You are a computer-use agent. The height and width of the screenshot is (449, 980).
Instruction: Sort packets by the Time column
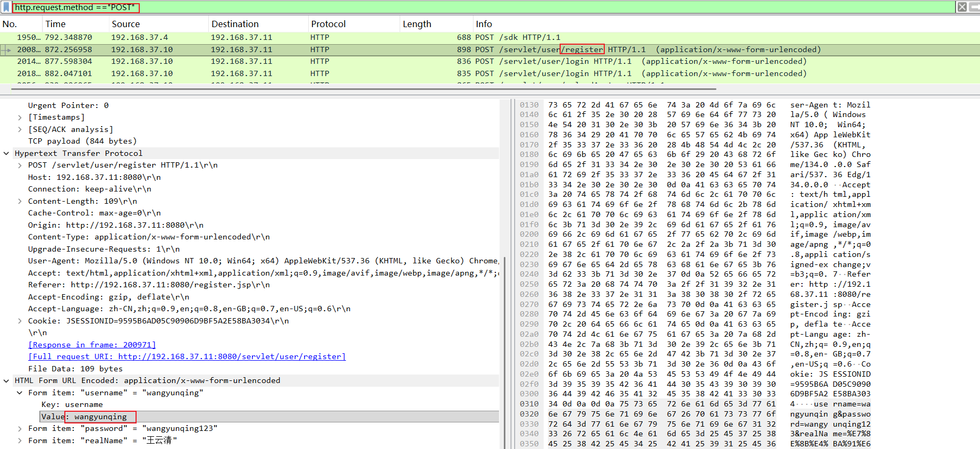coord(55,24)
